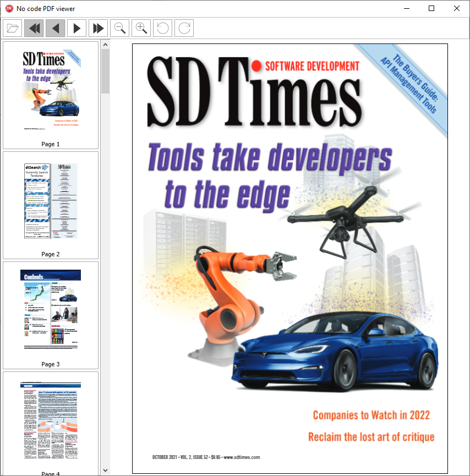The image size is (470, 476).
Task: Click 'SOFTWARE DEVELOPMENT' red text on cover
Action: click(312, 66)
